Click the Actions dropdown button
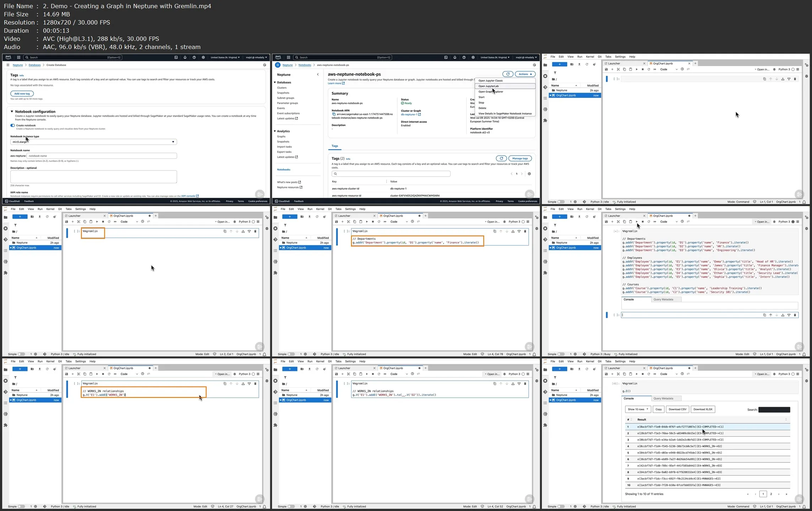Screen dimensions: 812x511 (x=525, y=74)
